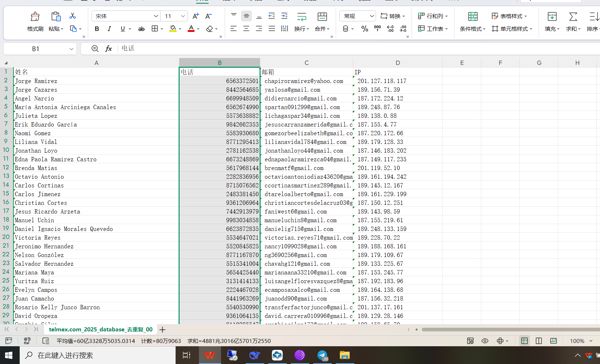Apply the yellow fill color swatch

[x=173, y=29]
